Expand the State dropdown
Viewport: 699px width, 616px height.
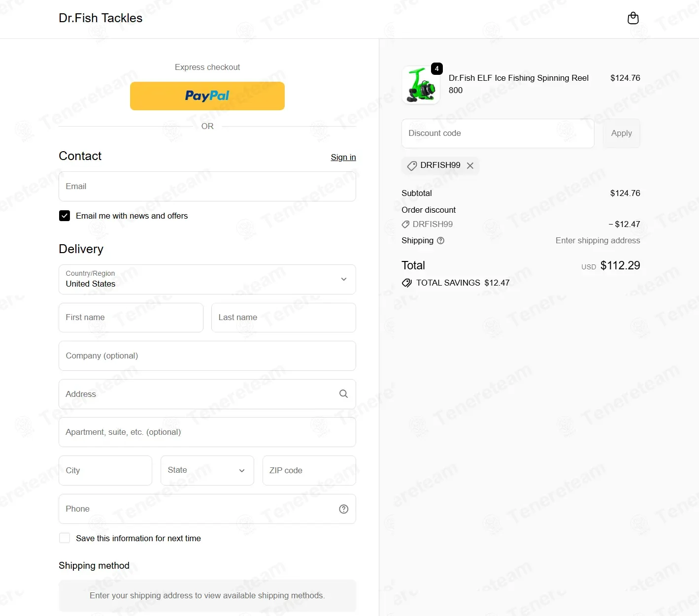pyautogui.click(x=207, y=470)
